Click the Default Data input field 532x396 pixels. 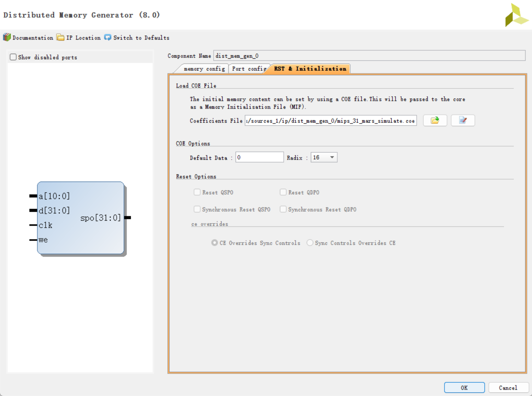(x=260, y=157)
